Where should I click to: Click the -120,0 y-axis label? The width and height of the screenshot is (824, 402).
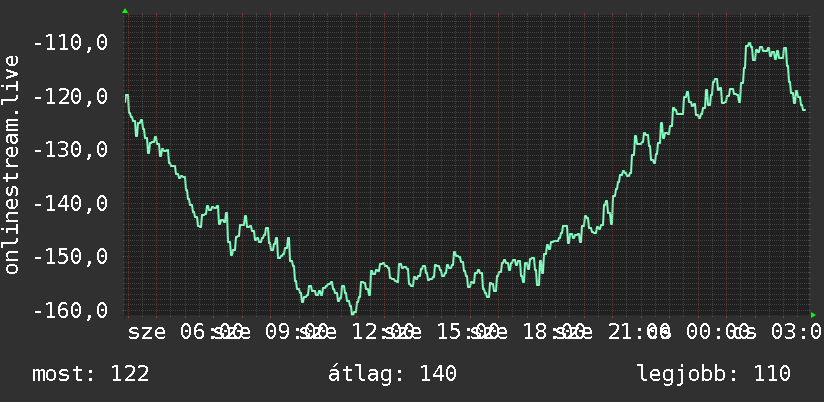pos(70,97)
